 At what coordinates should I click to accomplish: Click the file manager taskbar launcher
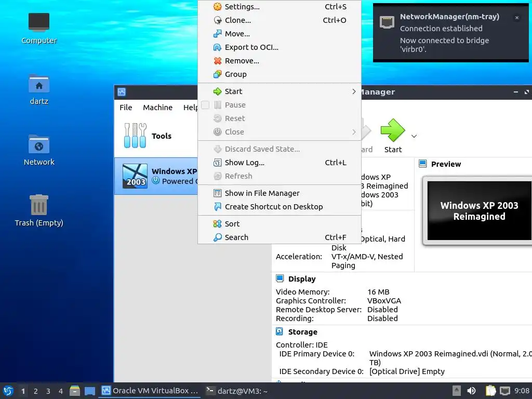click(x=75, y=391)
